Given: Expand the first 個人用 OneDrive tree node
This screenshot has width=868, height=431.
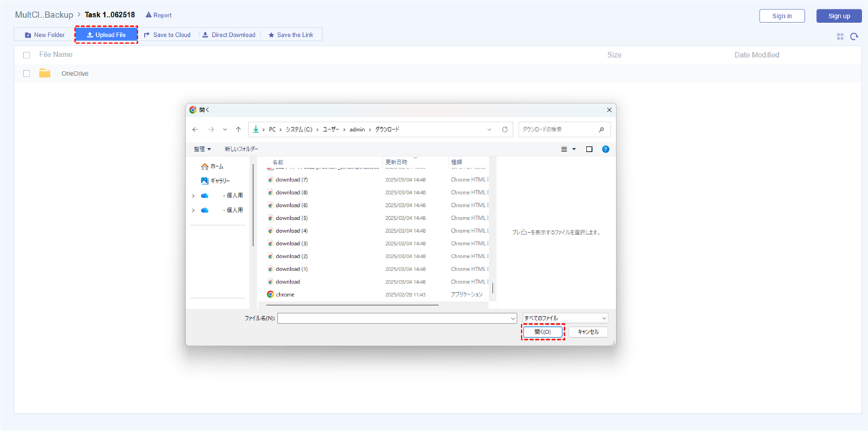Looking at the screenshot, I should 193,195.
